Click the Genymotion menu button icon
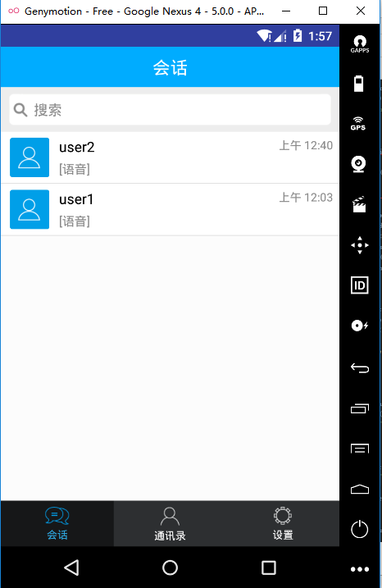The image size is (382, 588). coord(360,449)
